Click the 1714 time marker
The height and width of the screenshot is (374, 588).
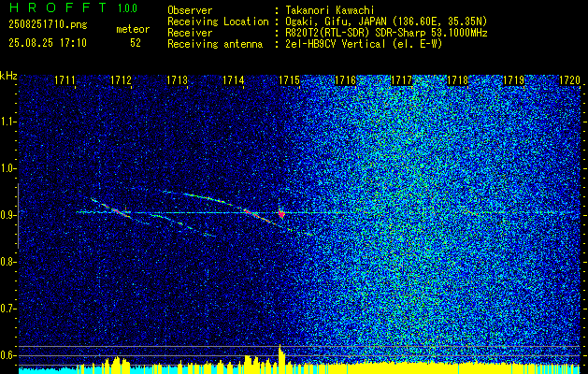click(x=234, y=79)
